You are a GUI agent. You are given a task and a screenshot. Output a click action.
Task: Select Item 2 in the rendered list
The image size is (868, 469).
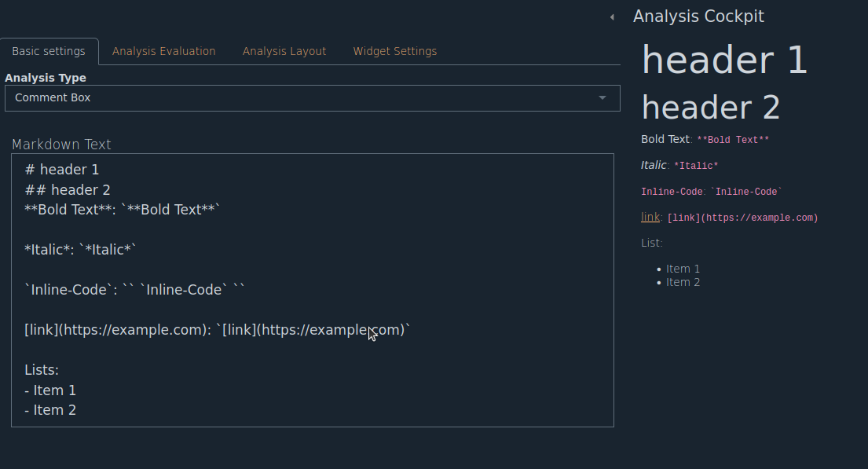[x=683, y=281]
